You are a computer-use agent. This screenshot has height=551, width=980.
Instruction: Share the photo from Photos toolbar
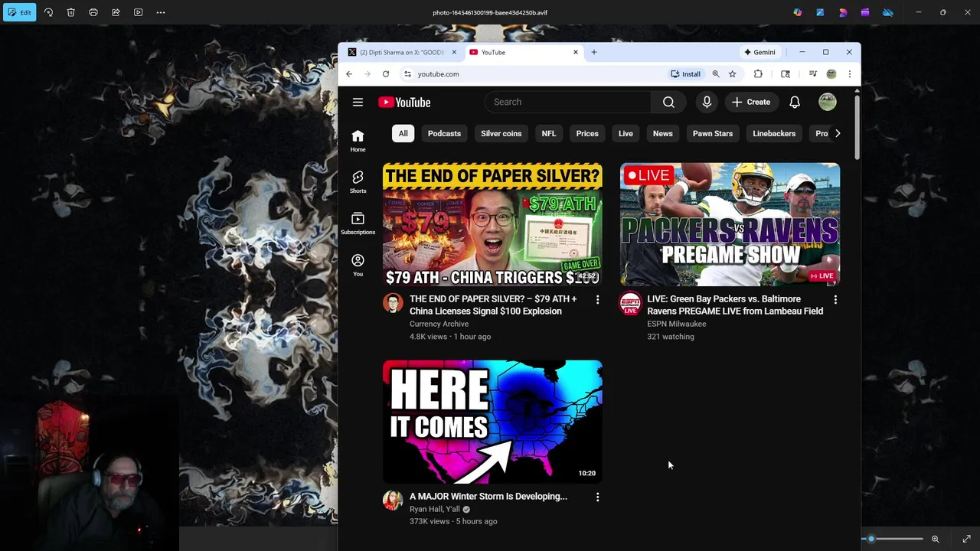116,12
